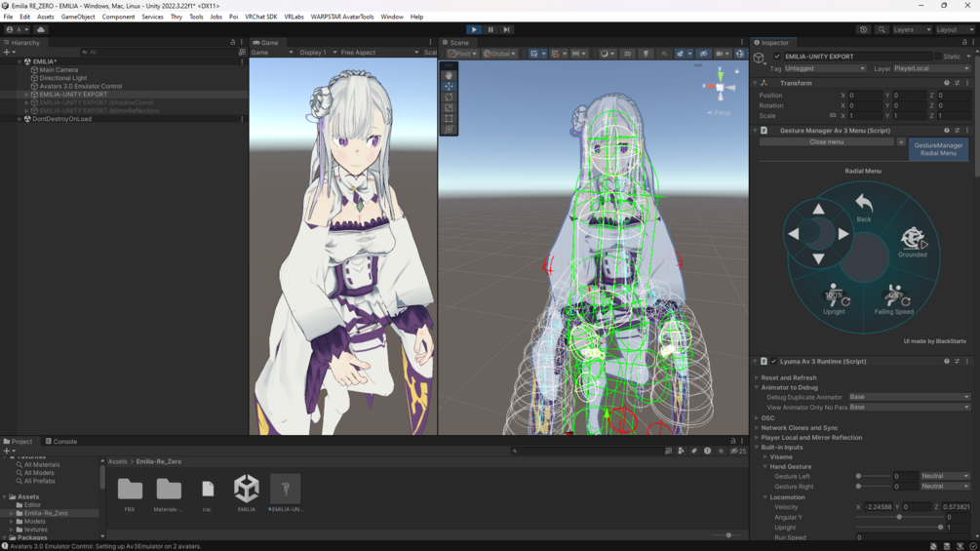This screenshot has height=551, width=980.
Task: Open the Layout dropdown in top toolbar
Action: (955, 29)
